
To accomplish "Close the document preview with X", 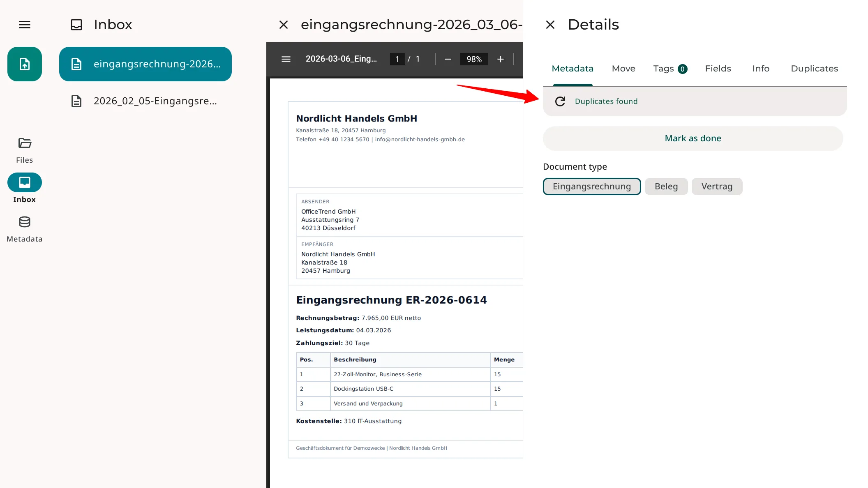I will pyautogui.click(x=284, y=25).
